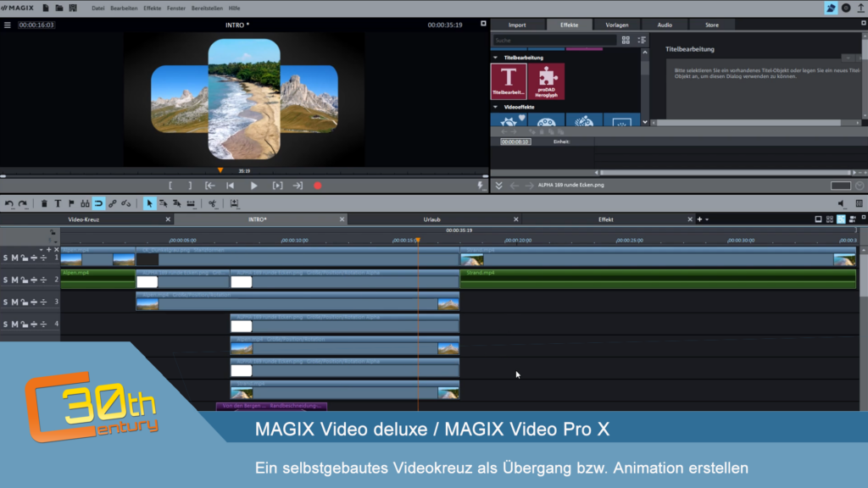Open the Titelbearbeitung effect tile
The height and width of the screenshot is (488, 868).
point(509,80)
